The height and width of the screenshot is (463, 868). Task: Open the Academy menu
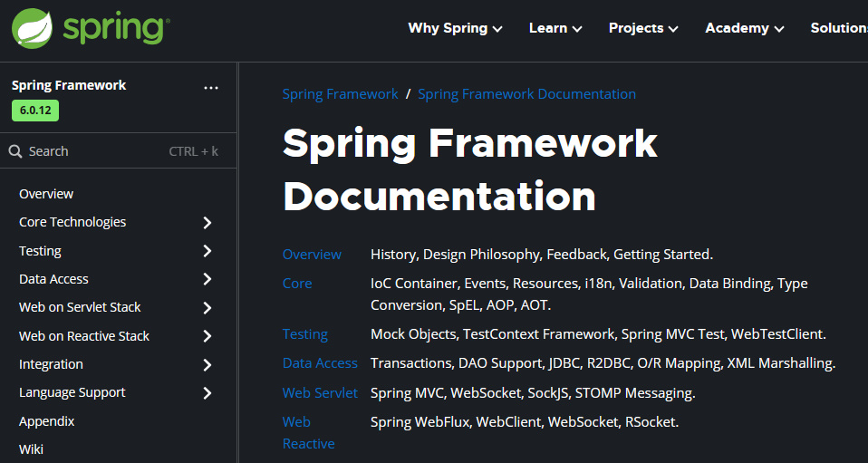[x=745, y=28]
